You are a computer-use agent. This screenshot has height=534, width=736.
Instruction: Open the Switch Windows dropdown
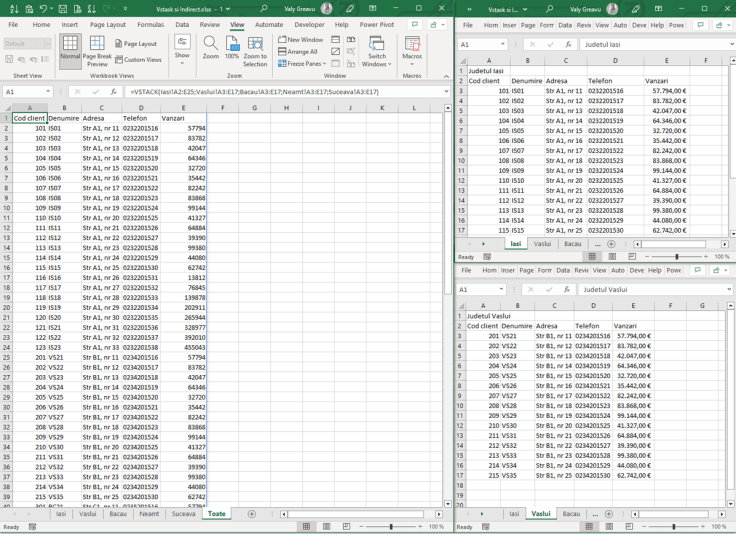coord(377,50)
